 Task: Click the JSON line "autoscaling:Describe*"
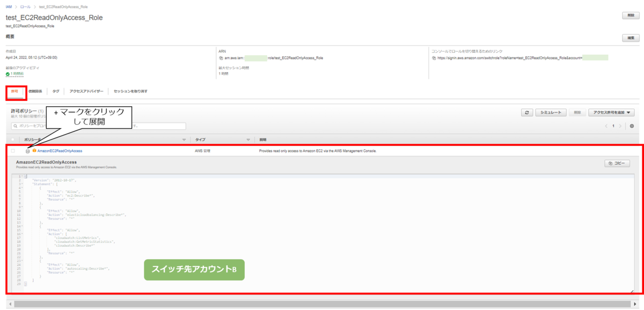[78, 268]
